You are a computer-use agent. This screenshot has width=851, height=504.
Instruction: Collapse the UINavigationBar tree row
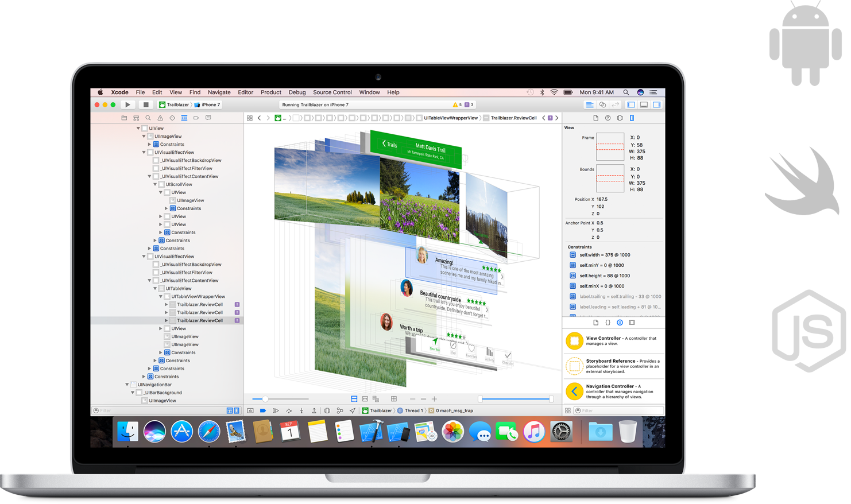127,385
